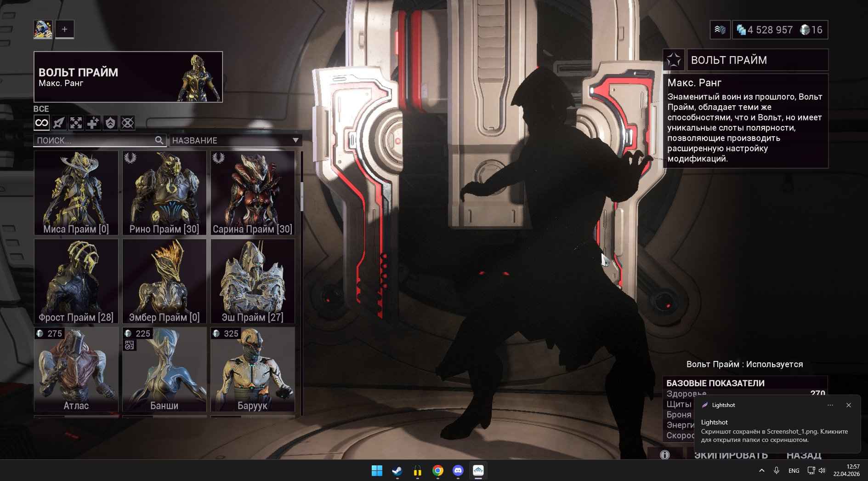The image size is (868, 481).
Task: Click the blueprint icon on Банши tile
Action: tap(130, 345)
